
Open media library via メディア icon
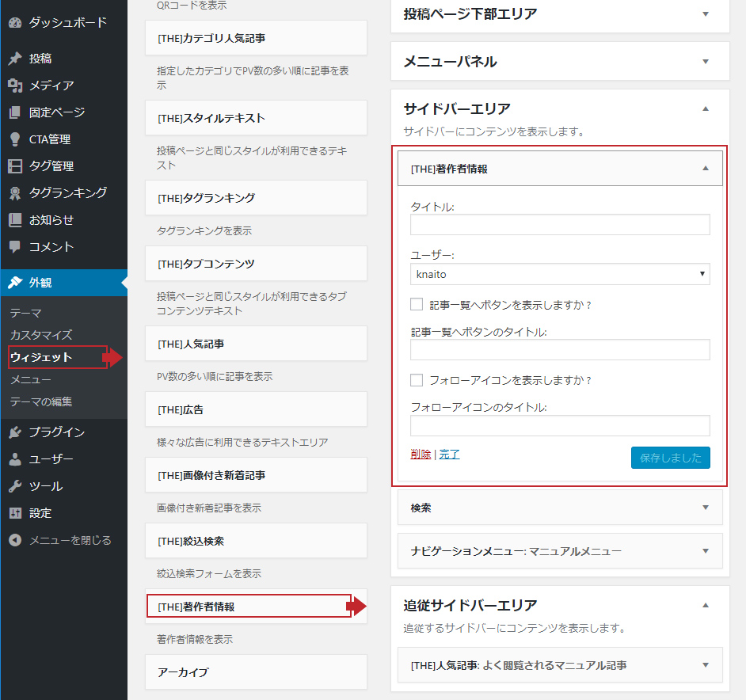pos(15,86)
